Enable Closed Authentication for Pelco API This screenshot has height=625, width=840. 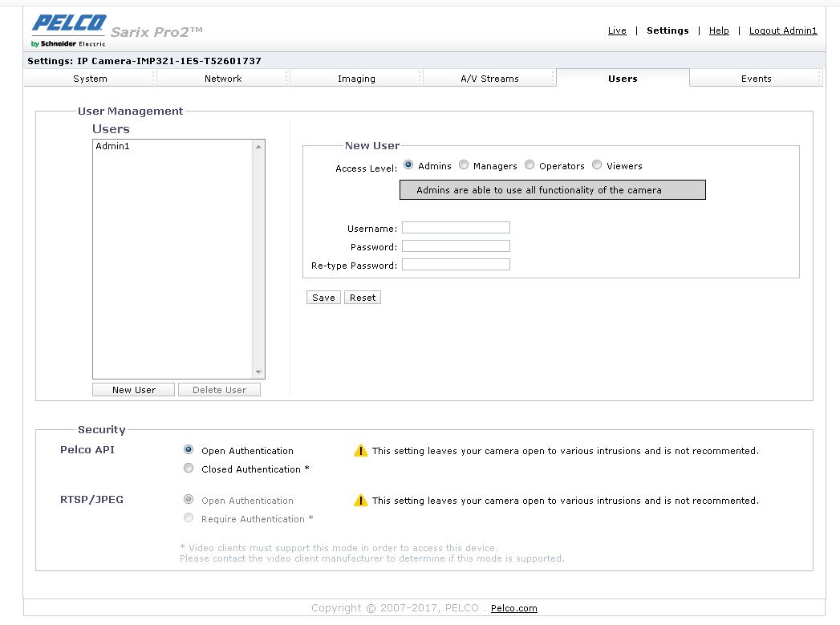click(x=189, y=468)
